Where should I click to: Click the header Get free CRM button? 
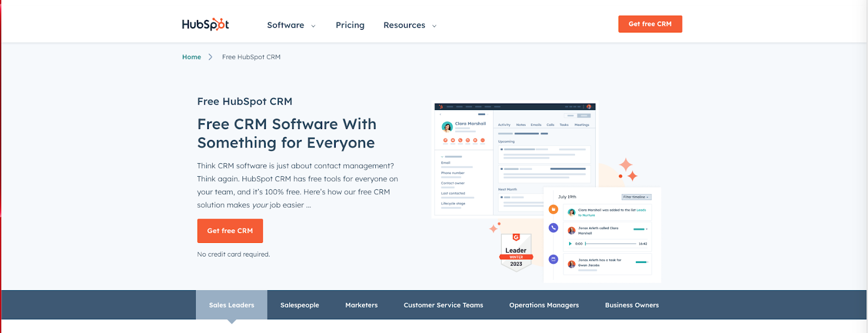pos(650,24)
